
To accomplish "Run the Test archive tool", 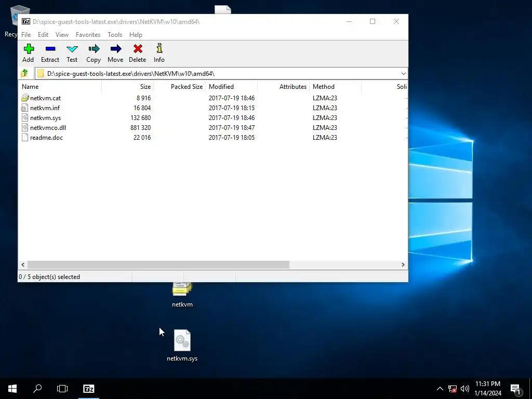I will (72, 49).
